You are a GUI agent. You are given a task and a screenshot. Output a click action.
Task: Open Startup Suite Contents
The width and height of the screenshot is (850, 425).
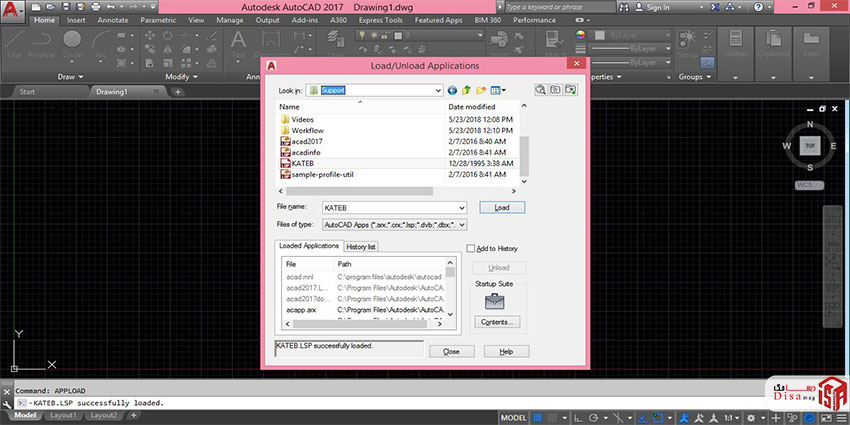pos(497,322)
